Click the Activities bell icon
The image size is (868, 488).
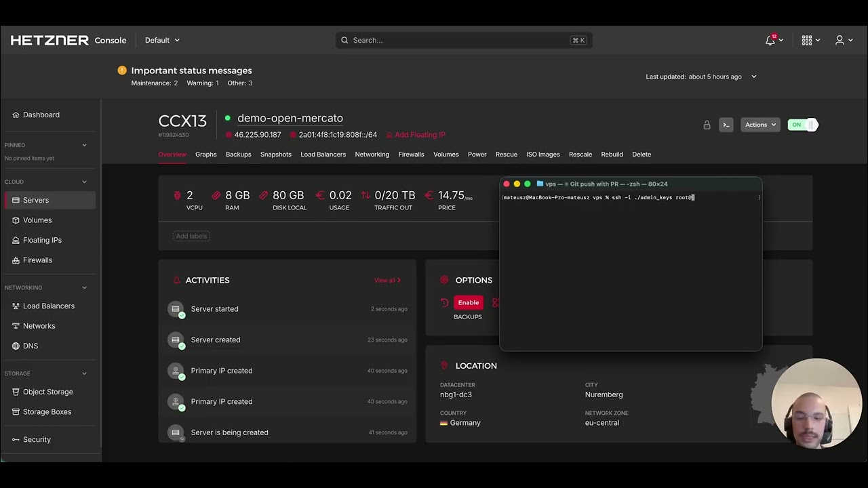[x=177, y=281]
